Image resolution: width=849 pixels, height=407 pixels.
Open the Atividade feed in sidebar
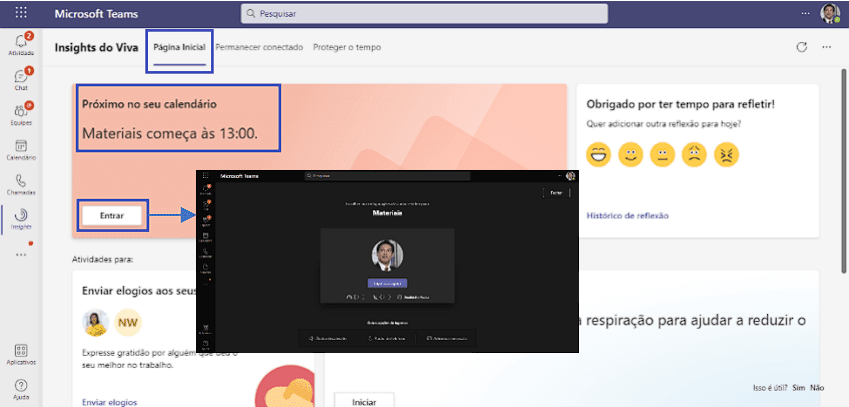(22, 44)
